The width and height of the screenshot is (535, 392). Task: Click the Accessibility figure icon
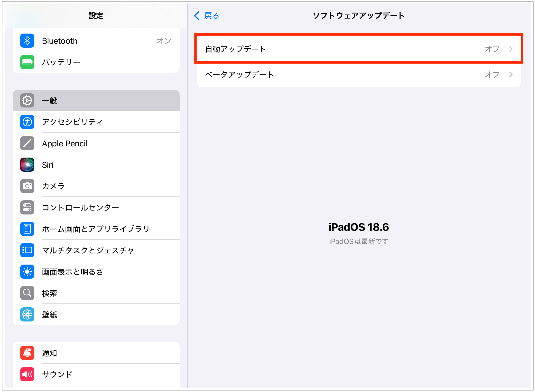click(x=27, y=122)
